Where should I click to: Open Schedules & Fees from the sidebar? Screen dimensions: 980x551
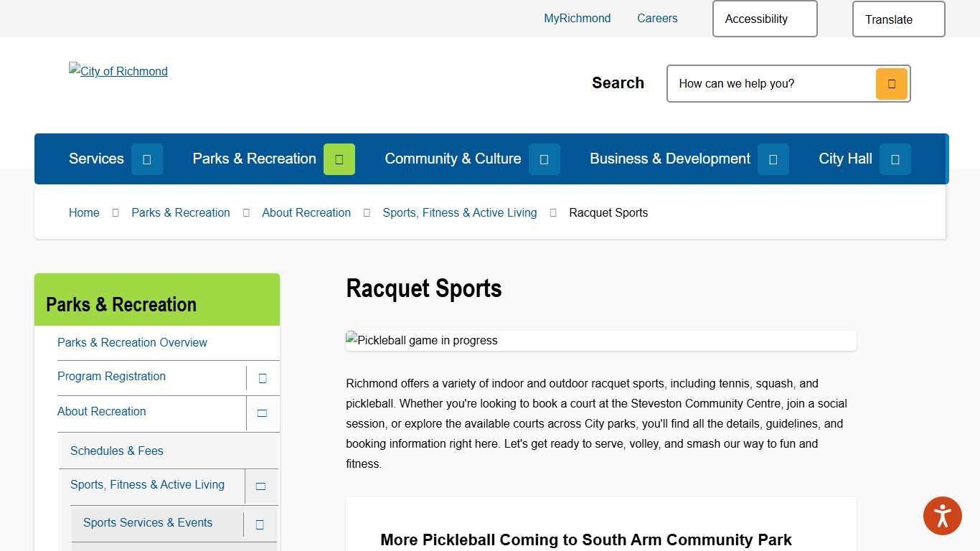click(116, 451)
